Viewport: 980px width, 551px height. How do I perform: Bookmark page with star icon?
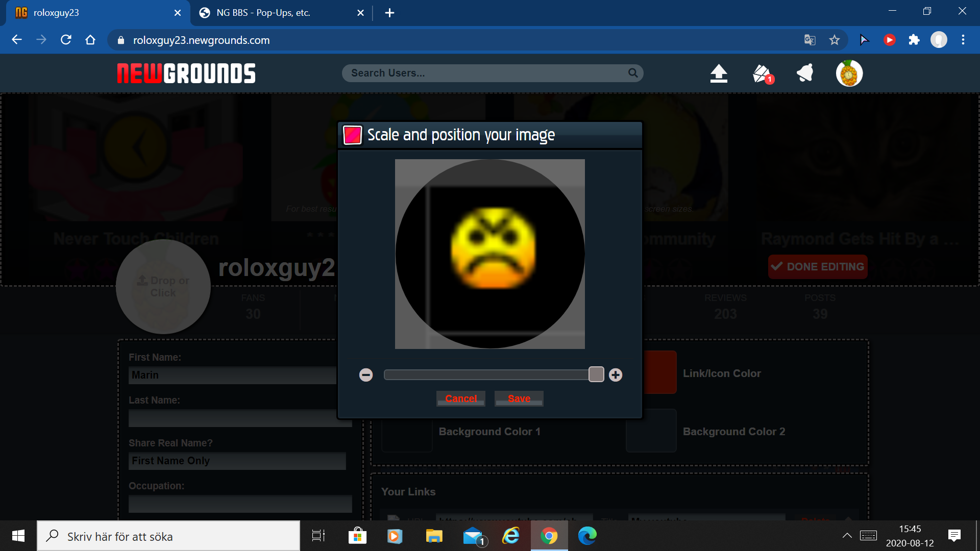tap(835, 40)
